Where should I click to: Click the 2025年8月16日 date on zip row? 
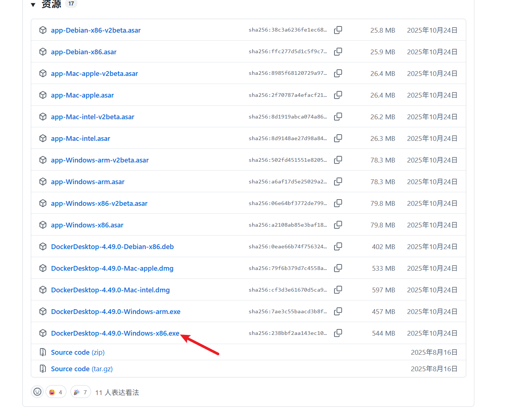(x=434, y=353)
